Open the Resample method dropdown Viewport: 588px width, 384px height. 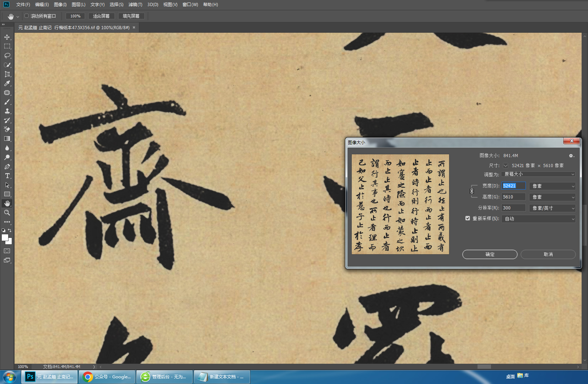click(x=538, y=219)
